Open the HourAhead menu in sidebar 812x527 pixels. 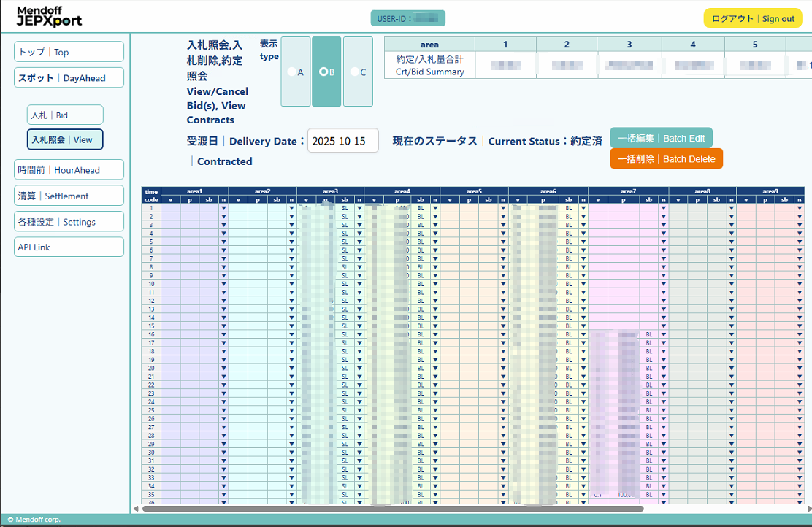pos(69,170)
